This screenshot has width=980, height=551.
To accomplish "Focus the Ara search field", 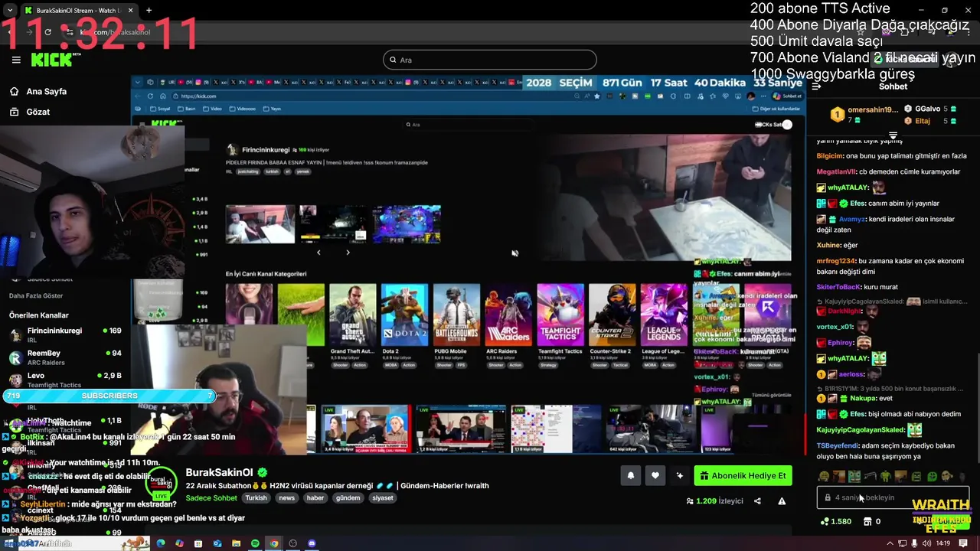I will coord(490,60).
